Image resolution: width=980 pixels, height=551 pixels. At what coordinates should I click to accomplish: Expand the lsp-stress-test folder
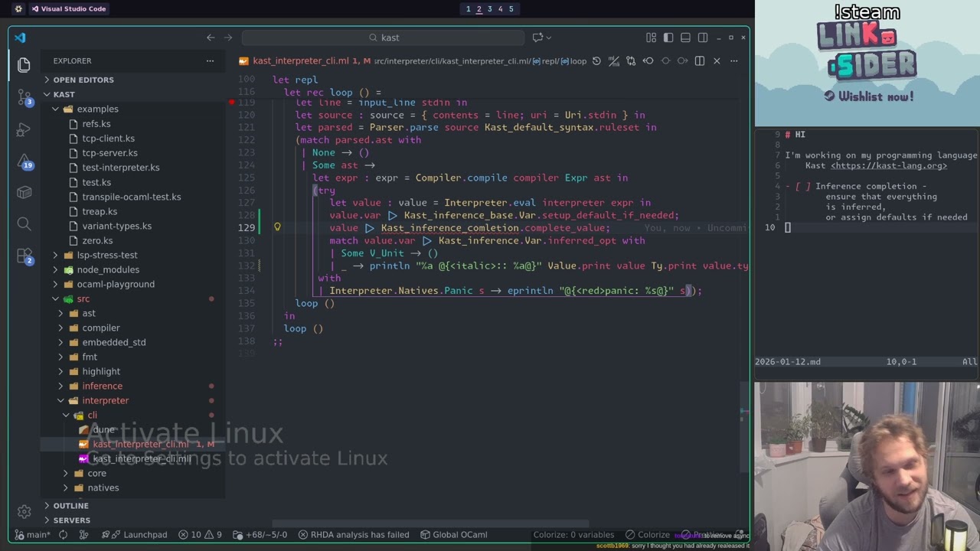point(107,255)
